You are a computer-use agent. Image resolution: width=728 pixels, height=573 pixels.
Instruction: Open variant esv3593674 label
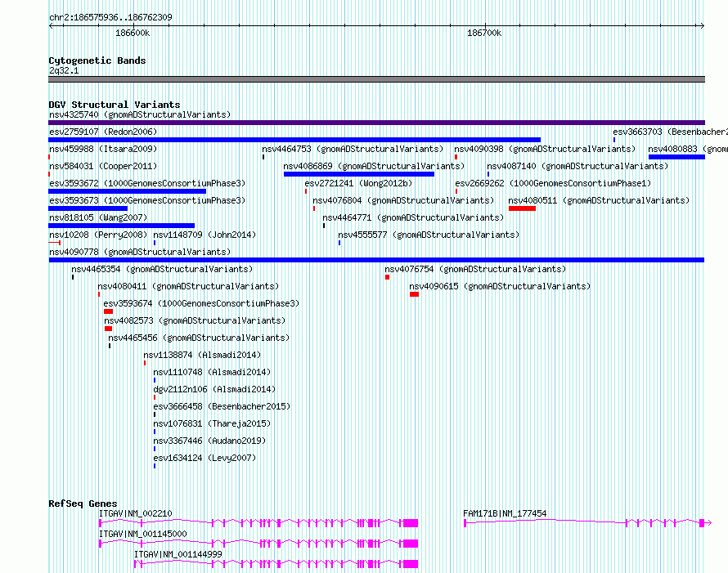point(201,303)
